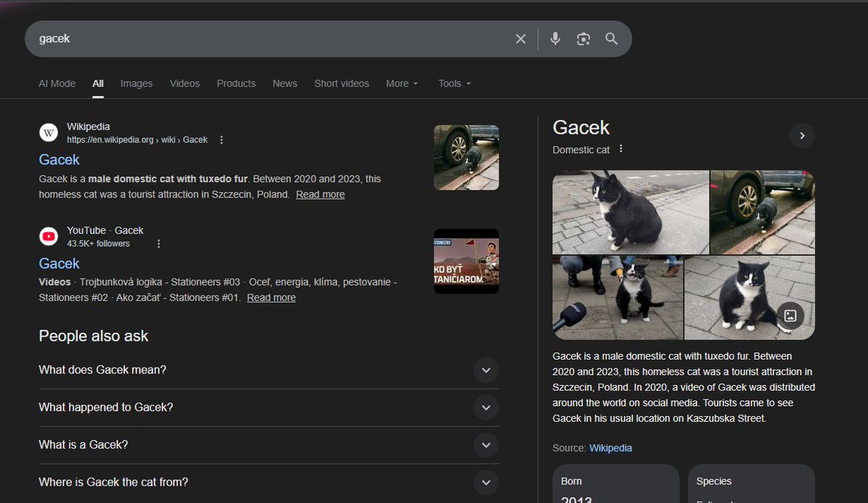Open the Wikipedia Gacek result title

click(59, 159)
